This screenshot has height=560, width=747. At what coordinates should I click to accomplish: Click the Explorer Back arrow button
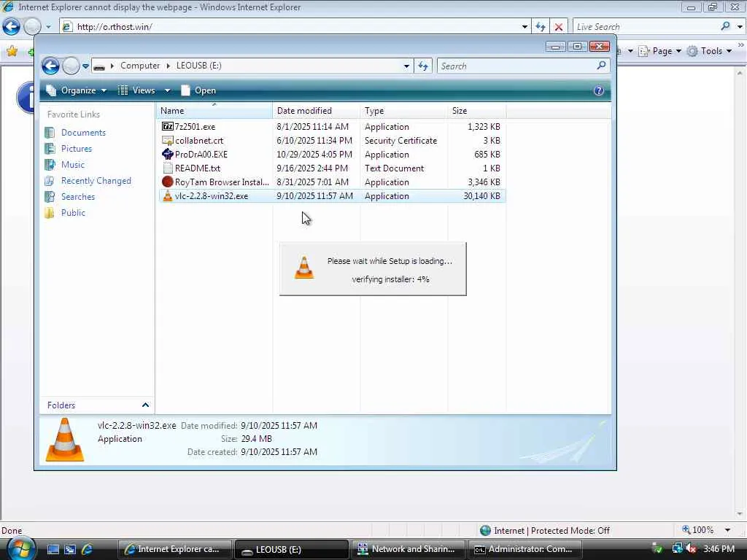coord(50,66)
